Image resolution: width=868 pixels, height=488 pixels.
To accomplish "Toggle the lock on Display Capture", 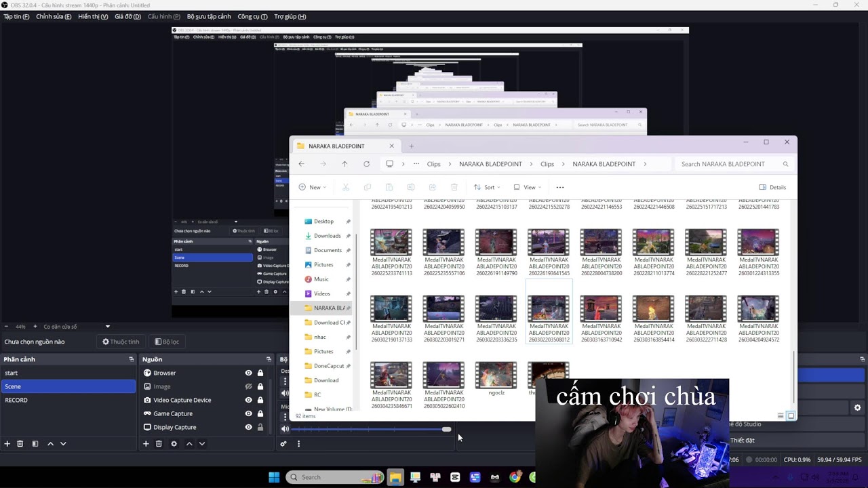I will pyautogui.click(x=260, y=427).
